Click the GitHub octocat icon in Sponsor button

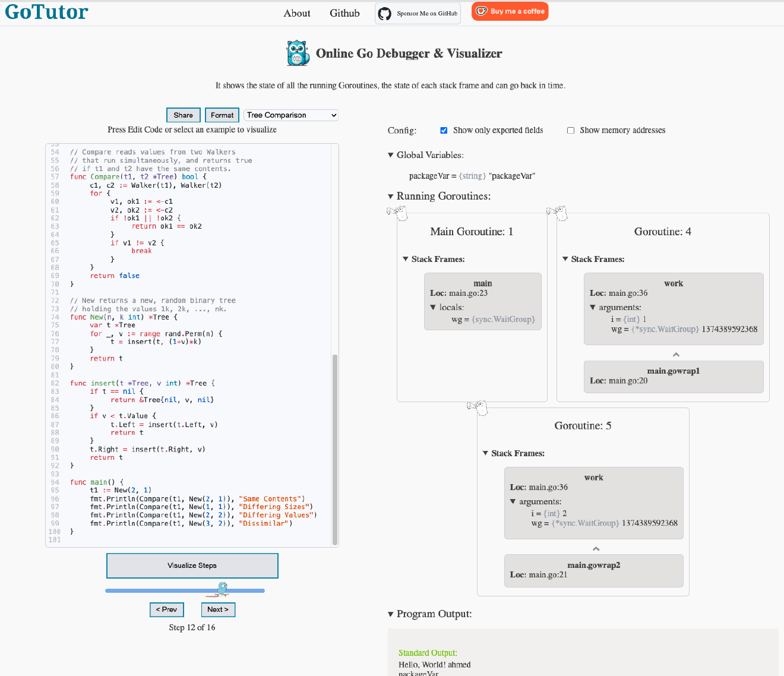[x=385, y=13]
